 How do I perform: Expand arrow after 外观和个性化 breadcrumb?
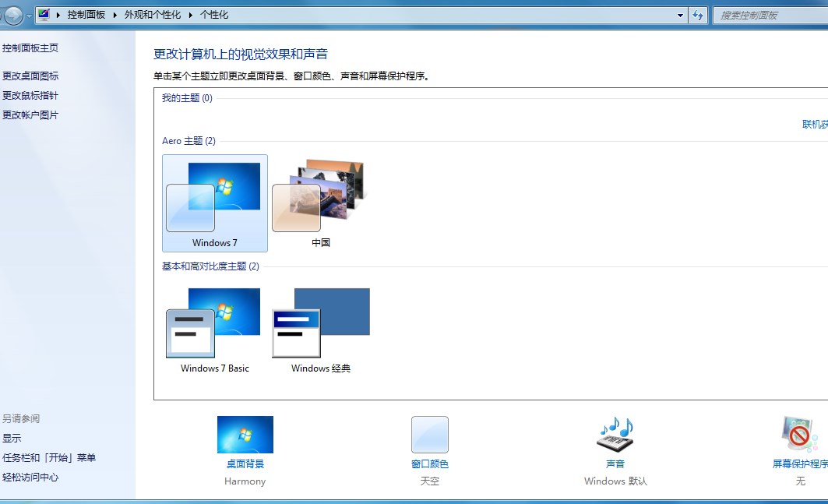(x=190, y=15)
